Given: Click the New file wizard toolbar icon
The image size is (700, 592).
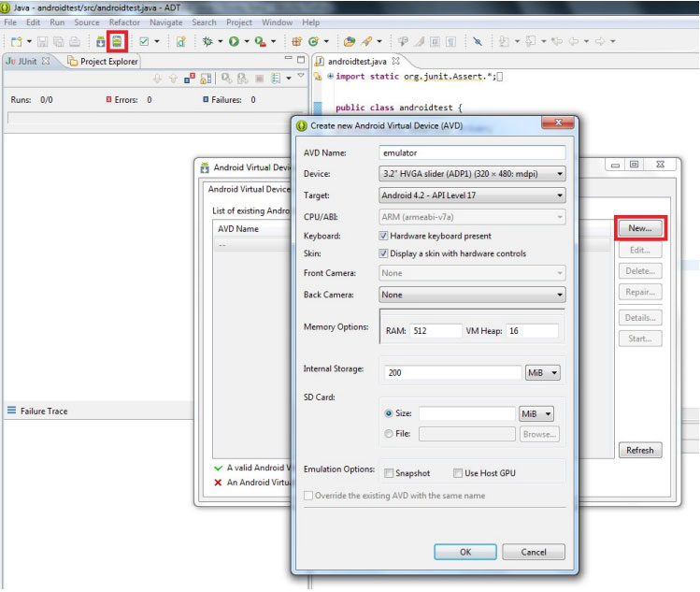Looking at the screenshot, I should (16, 41).
